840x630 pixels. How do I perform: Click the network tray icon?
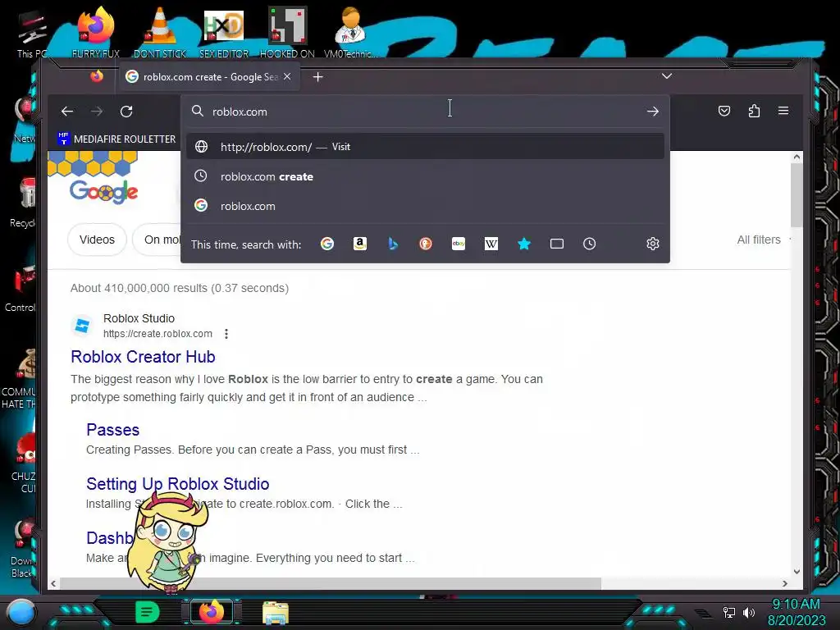tap(729, 612)
